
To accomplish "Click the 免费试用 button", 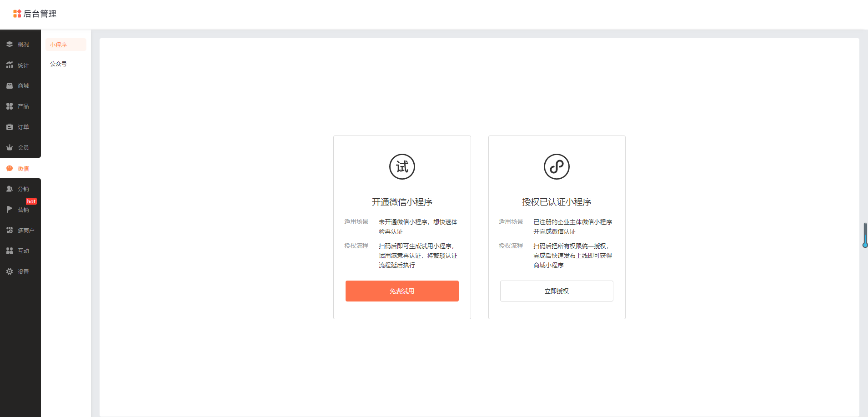I will click(x=402, y=291).
